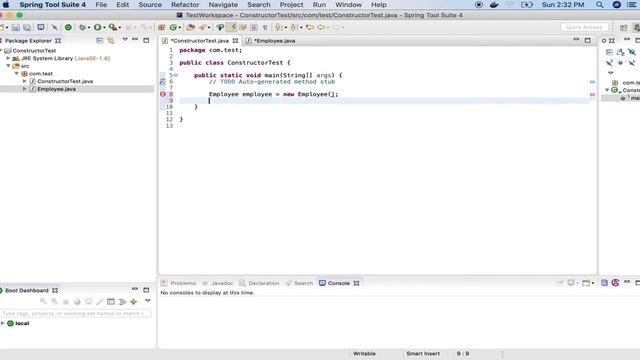Toggle Show Whitespace Characters pilcrow icon

pyautogui.click(x=265, y=27)
